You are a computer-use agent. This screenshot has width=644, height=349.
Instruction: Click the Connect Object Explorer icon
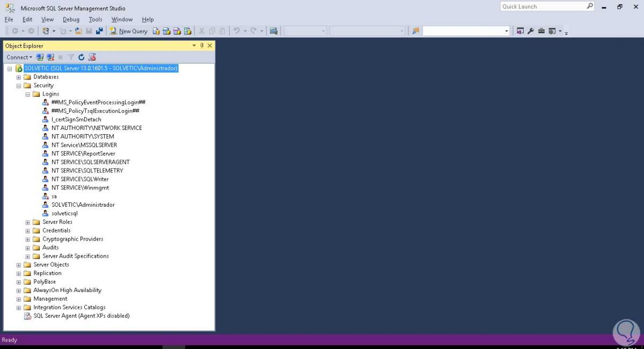pos(40,57)
